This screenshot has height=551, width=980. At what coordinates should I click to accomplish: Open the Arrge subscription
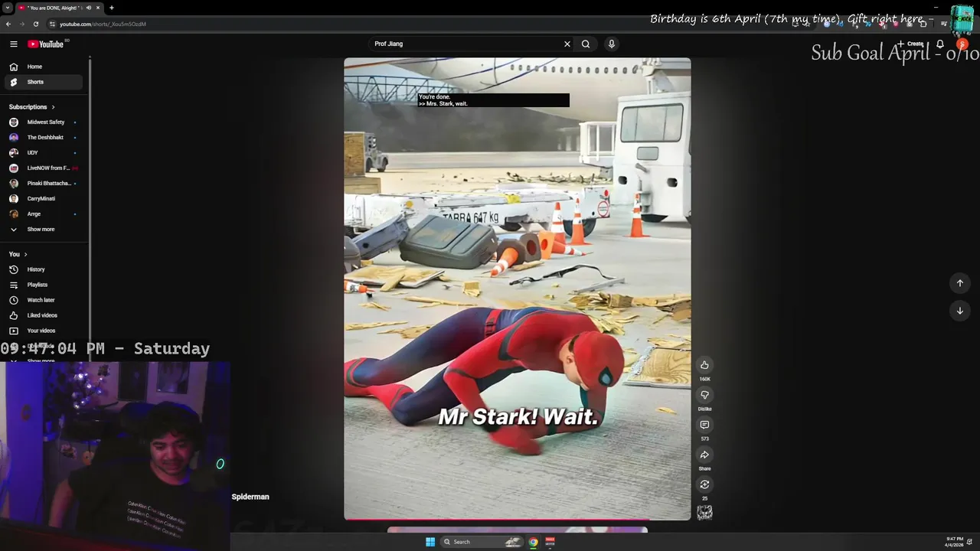pyautogui.click(x=43, y=214)
